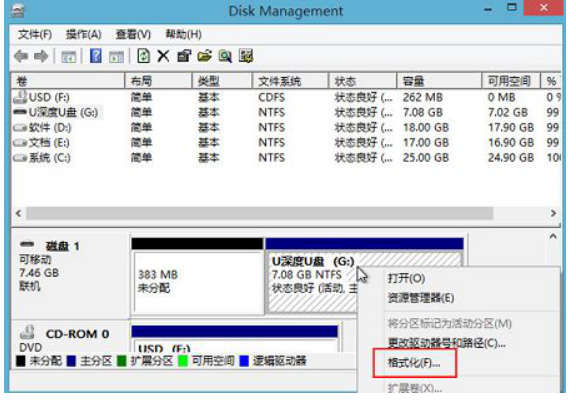
Task: Open the 文件(F) menu
Action: tap(35, 35)
